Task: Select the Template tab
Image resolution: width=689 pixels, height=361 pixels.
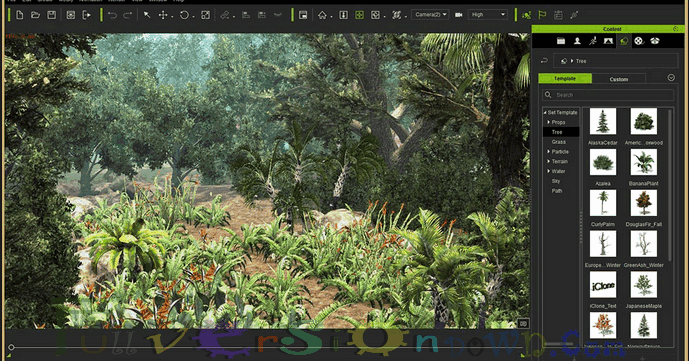Action: coord(565,78)
